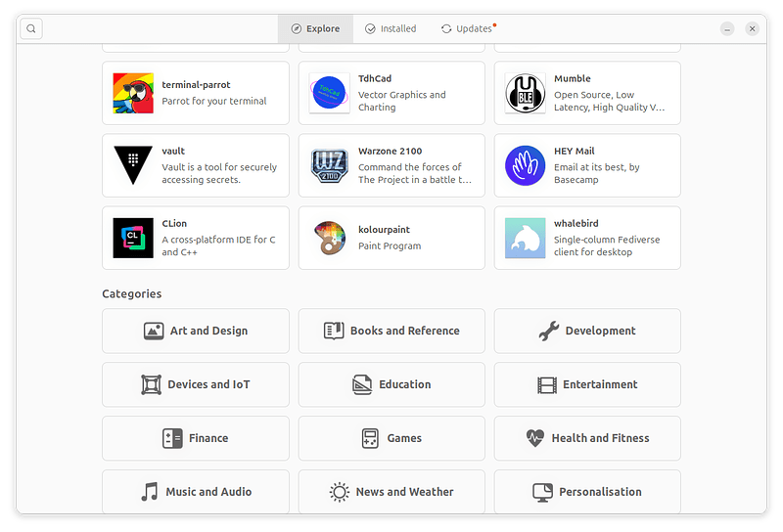Click the HEY Mail hand icon
Viewport: 783px width, 532px height.
pyautogui.click(x=525, y=165)
